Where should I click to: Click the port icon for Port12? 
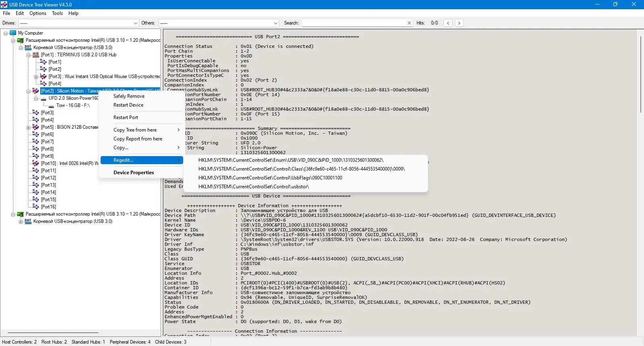(x=36, y=178)
